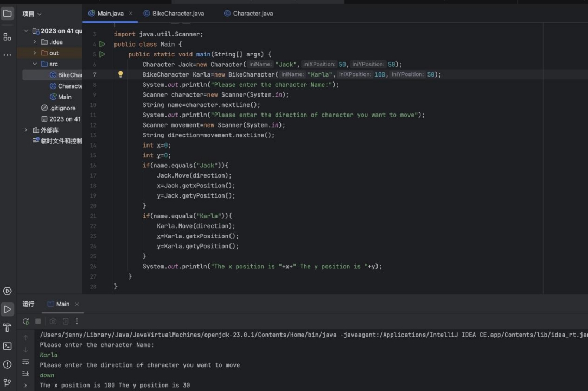Open the Structure tool window icon
The height and width of the screenshot is (391, 588).
click(8, 37)
